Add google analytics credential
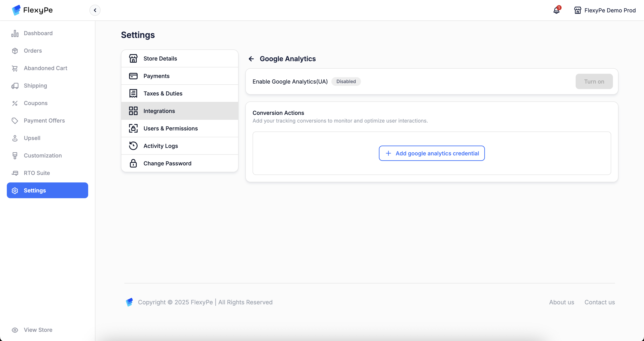Screen dimensions: 644x341 pyautogui.click(x=432, y=153)
